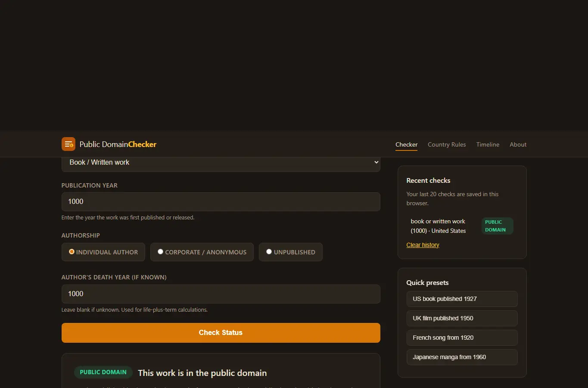The image size is (588, 388).
Task: Select the Individual Author radio option
Action: [103, 252]
